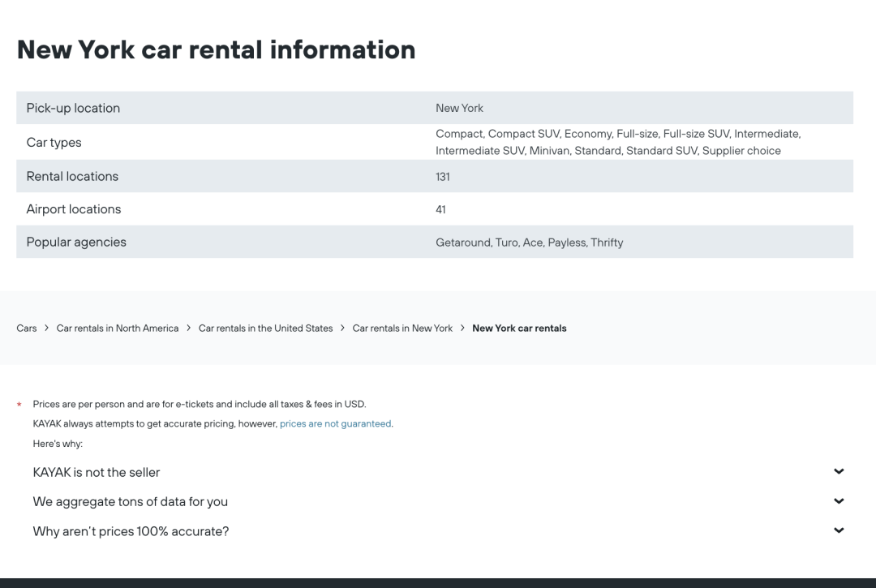876x588 pixels.
Task: Expand chevron for 'KAYAK is not the seller'
Action: click(839, 472)
